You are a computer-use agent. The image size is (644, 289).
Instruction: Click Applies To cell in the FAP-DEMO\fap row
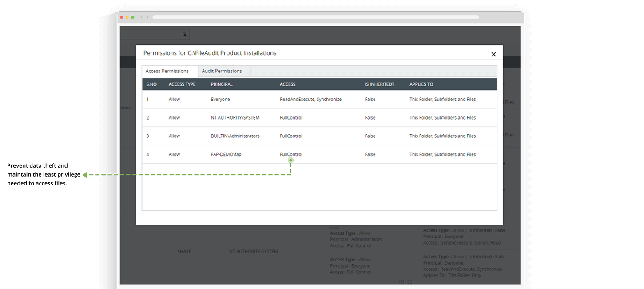[x=442, y=154]
